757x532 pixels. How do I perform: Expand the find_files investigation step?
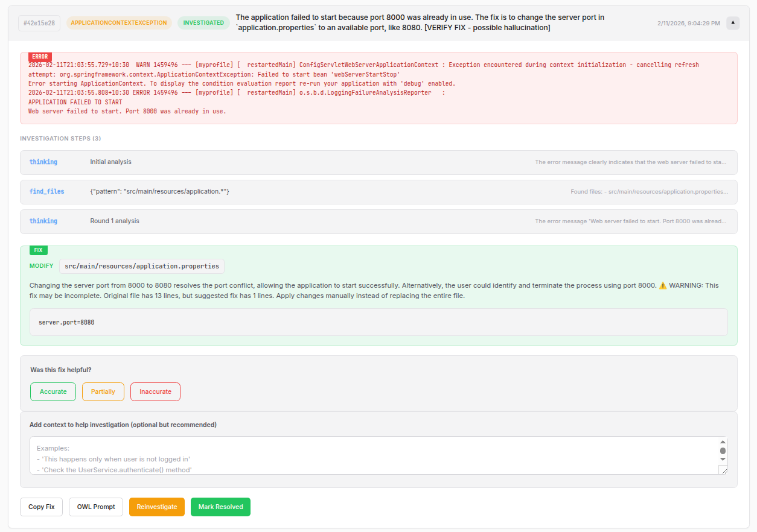pos(378,192)
